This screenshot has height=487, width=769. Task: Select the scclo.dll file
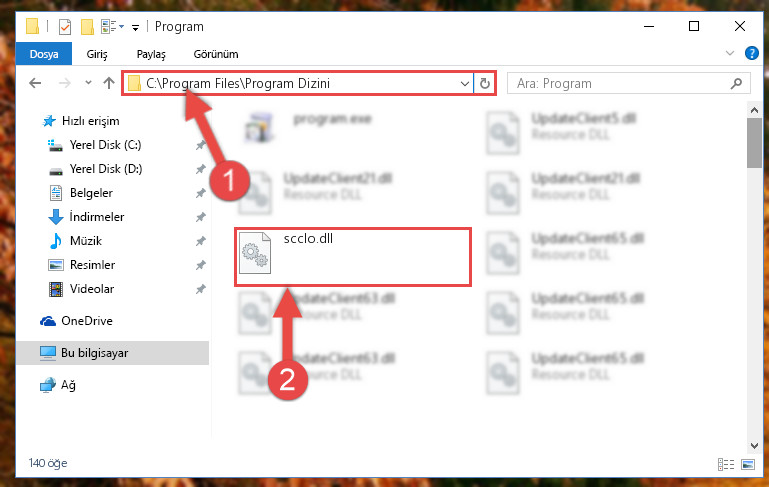pos(353,256)
